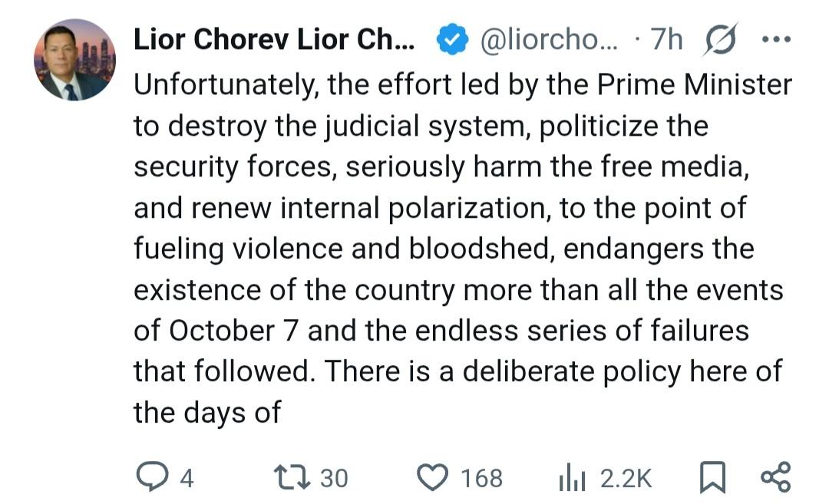Viewport: 829px width, 504px height.
Task: Share the post via share icon
Action: point(774,477)
